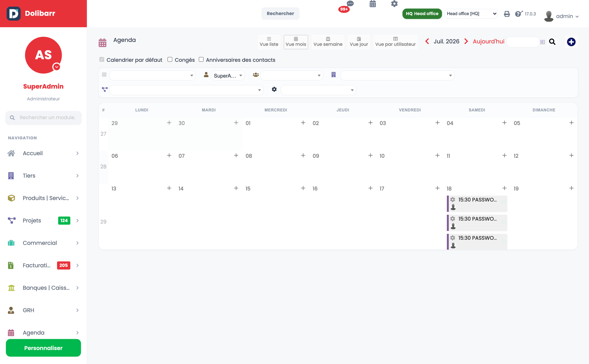Click the magnifier search icon in Agenda toolbar

pos(552,42)
